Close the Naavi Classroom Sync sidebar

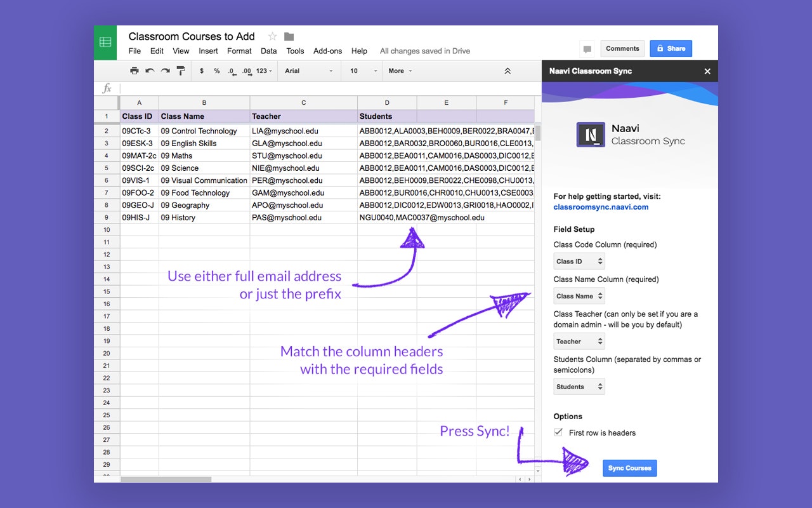pyautogui.click(x=707, y=71)
